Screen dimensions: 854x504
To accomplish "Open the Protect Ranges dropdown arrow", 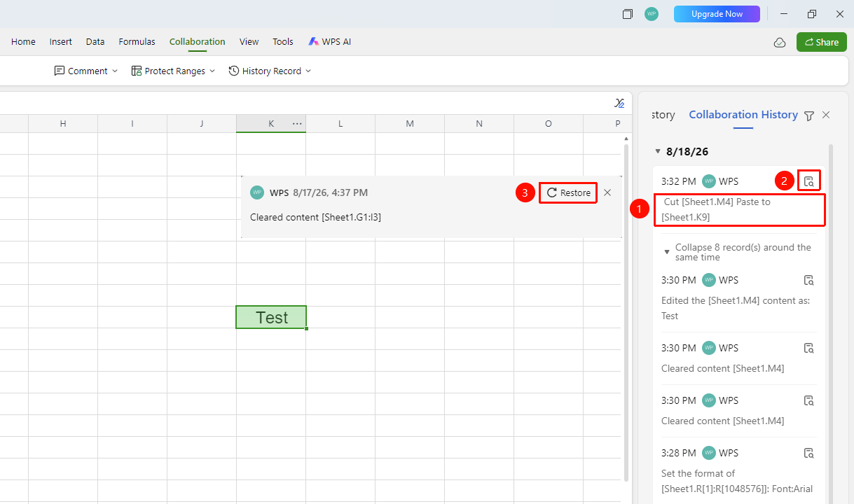I will coord(212,71).
